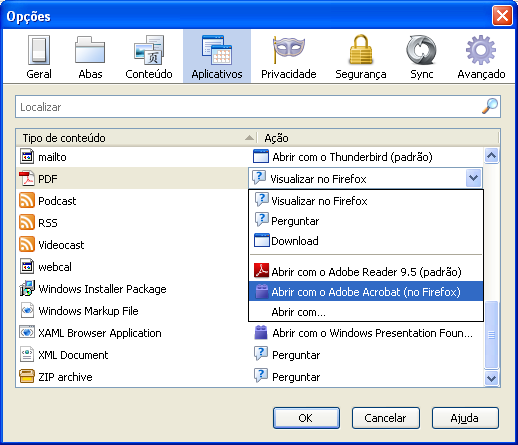The width and height of the screenshot is (518, 445).
Task: Open help with the Ajuda button
Action: [465, 418]
